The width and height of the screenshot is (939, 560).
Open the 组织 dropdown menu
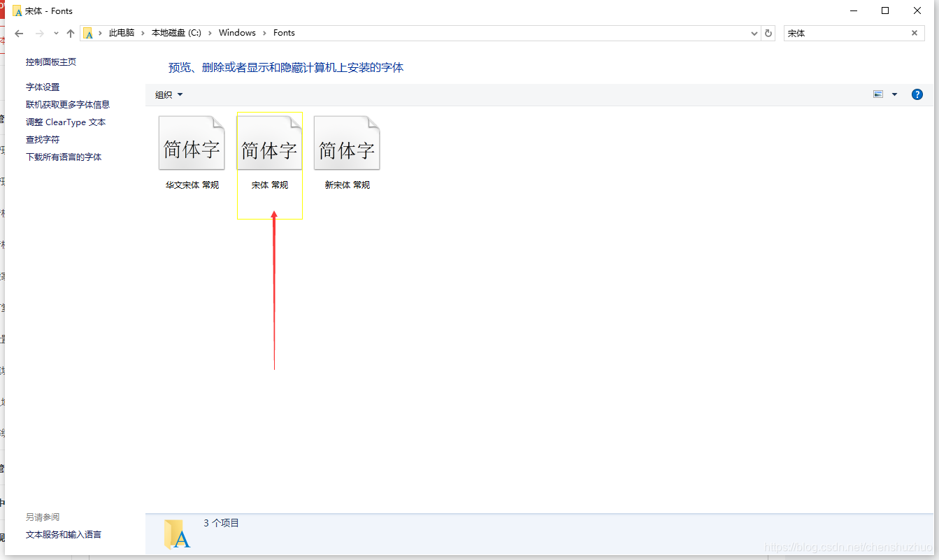(x=169, y=95)
